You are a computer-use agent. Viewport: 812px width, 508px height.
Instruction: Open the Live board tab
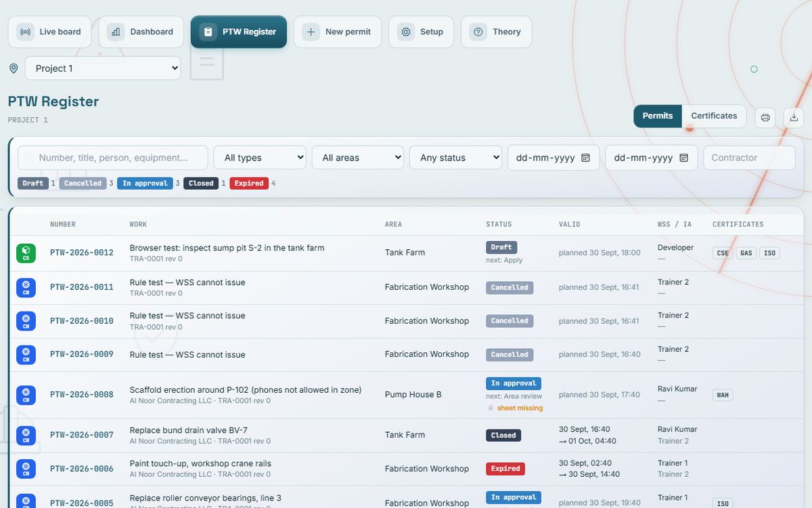pyautogui.click(x=49, y=32)
